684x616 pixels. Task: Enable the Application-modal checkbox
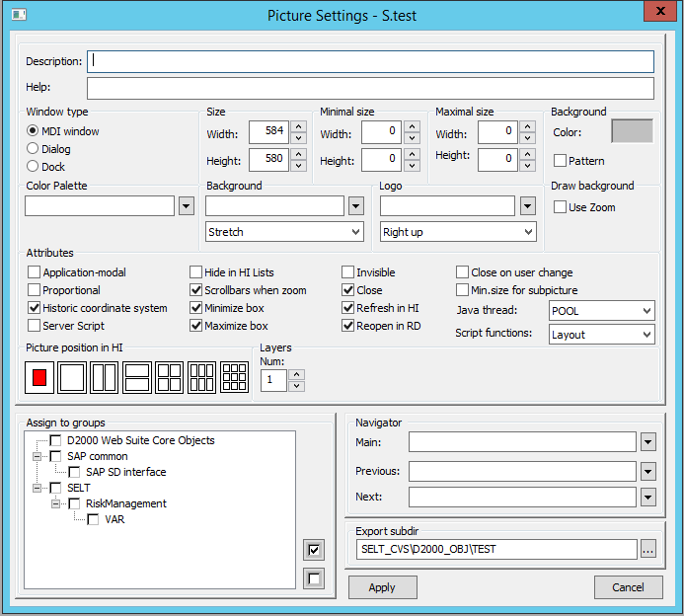(x=35, y=272)
